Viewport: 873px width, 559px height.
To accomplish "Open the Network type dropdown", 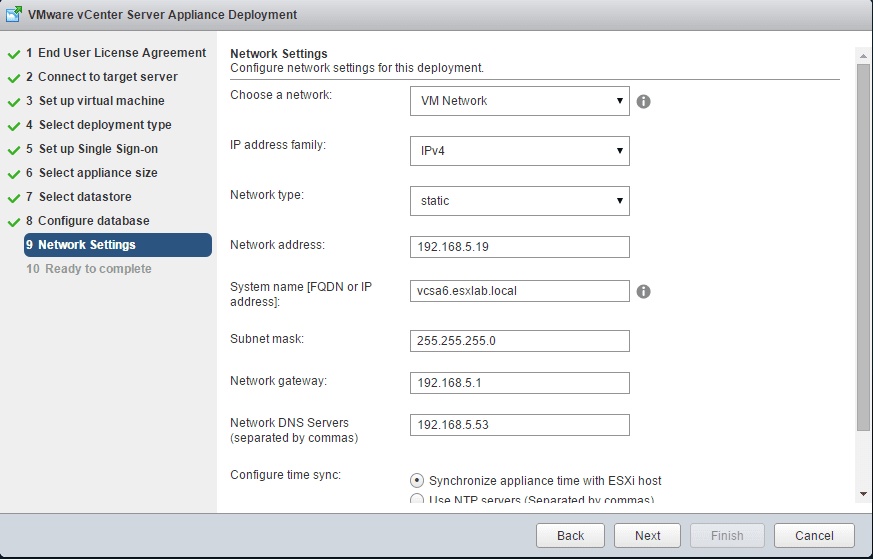I will click(519, 201).
